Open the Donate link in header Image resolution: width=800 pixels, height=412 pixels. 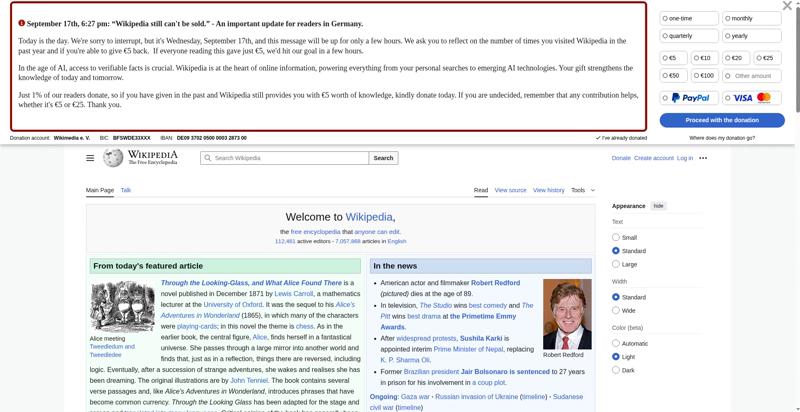(621, 158)
